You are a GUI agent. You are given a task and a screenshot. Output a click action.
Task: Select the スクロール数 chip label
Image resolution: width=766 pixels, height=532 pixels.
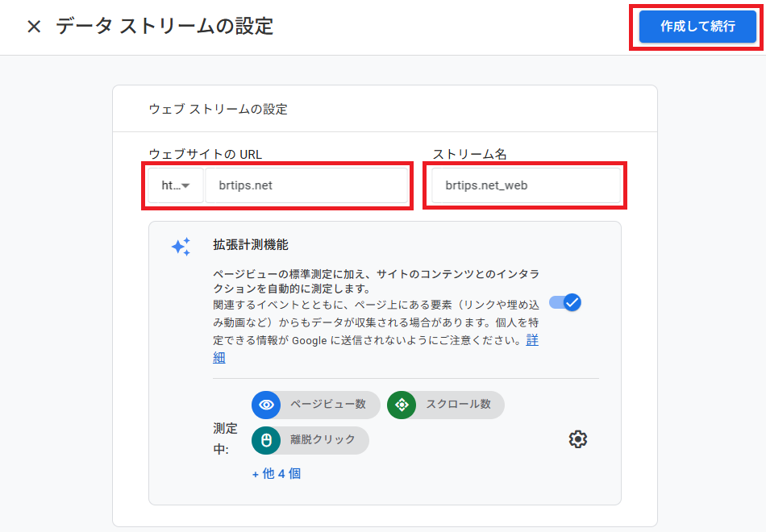point(458,405)
